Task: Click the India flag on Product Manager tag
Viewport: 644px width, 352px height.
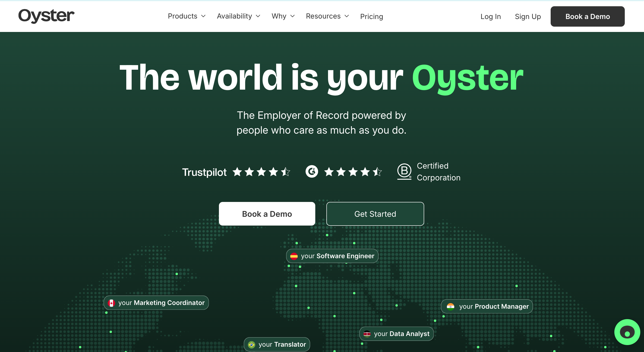Action: point(451,307)
